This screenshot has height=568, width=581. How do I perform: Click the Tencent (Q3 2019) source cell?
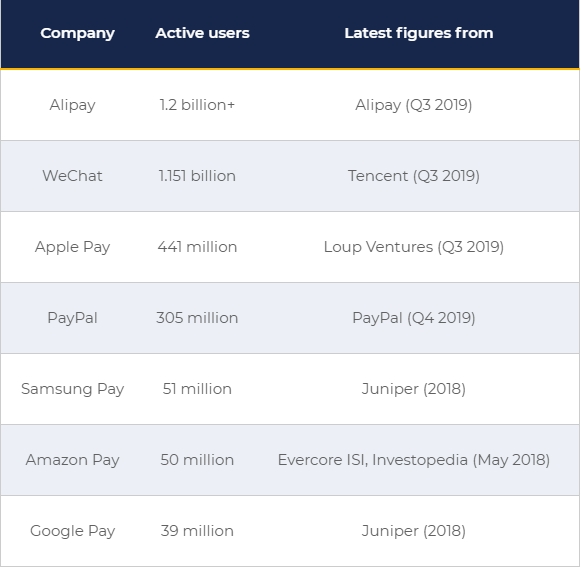(x=414, y=176)
